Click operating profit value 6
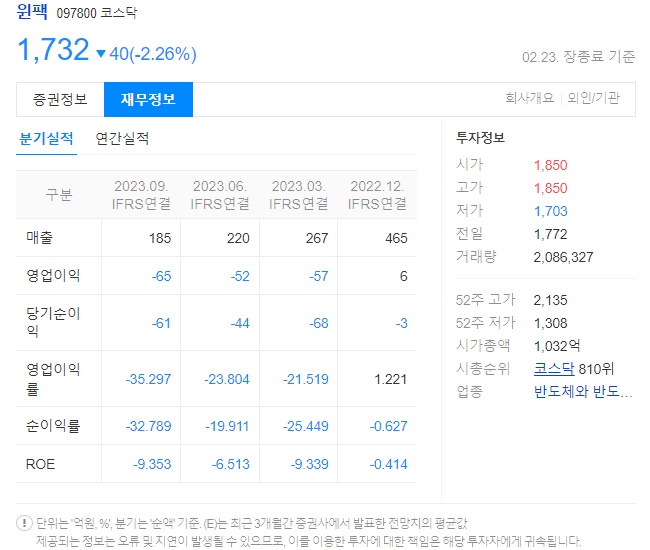Image resolution: width=650 pixels, height=550 pixels. point(403,276)
